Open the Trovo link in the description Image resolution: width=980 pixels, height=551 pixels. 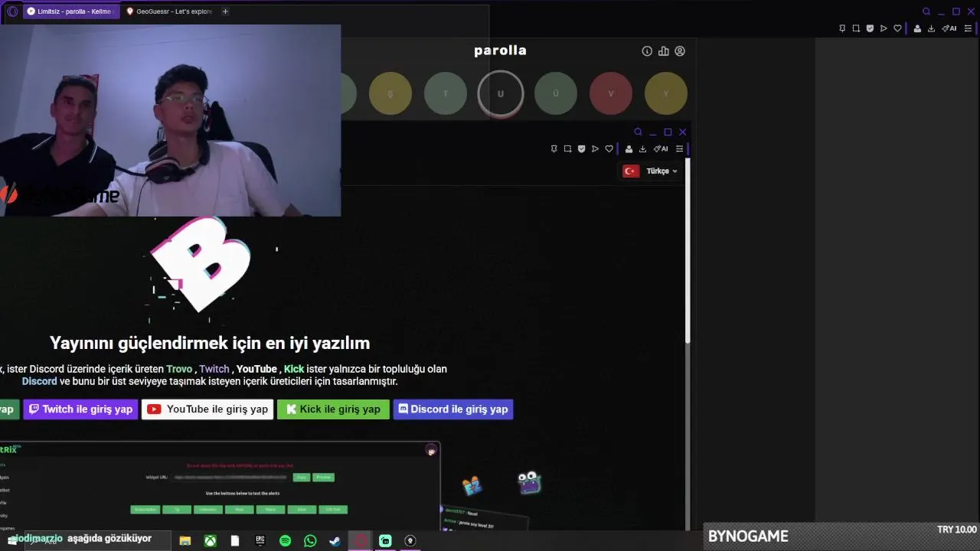click(179, 369)
